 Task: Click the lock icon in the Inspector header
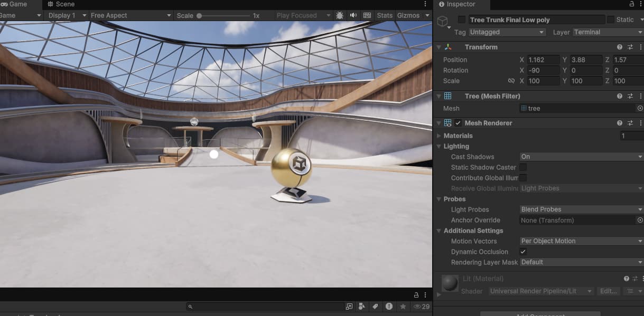click(632, 4)
